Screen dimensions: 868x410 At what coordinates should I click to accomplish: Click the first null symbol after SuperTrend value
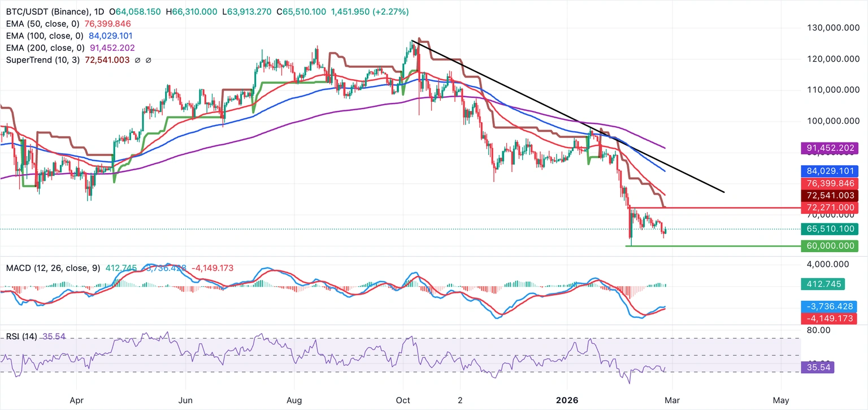click(x=138, y=60)
